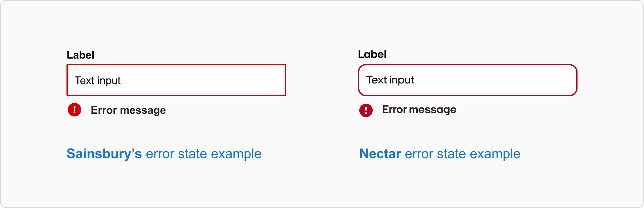Click the Sainsbury's error message text
The width and height of the screenshot is (644, 208).
tap(128, 110)
